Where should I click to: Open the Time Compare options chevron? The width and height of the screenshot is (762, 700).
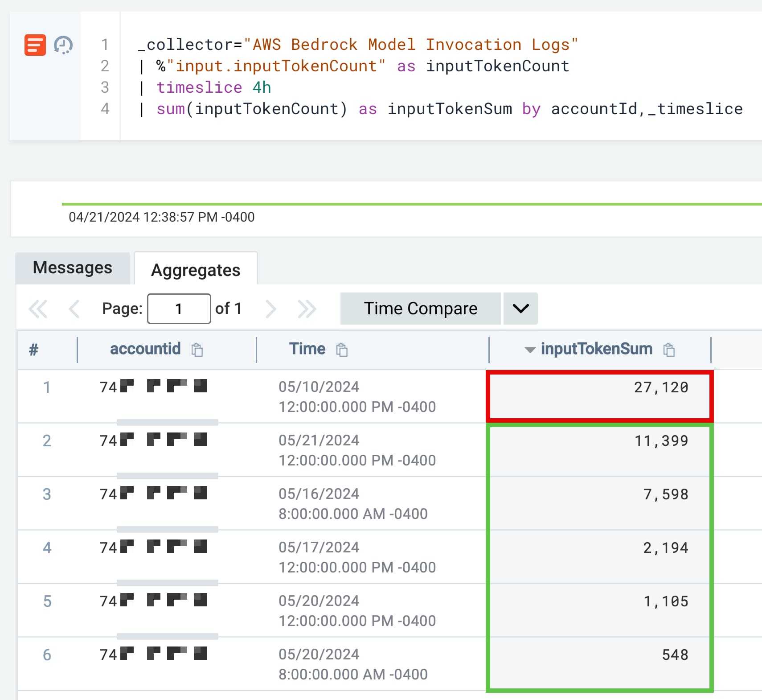pos(520,308)
